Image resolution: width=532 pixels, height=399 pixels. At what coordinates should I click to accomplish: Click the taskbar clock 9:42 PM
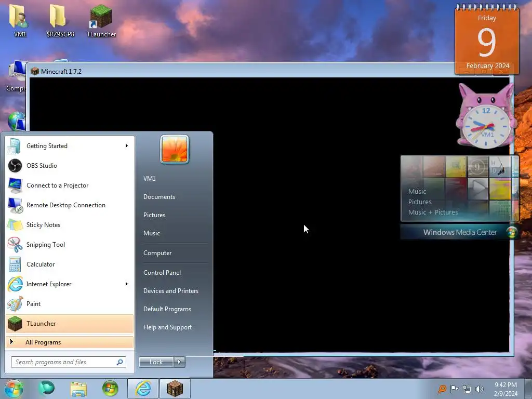506,389
